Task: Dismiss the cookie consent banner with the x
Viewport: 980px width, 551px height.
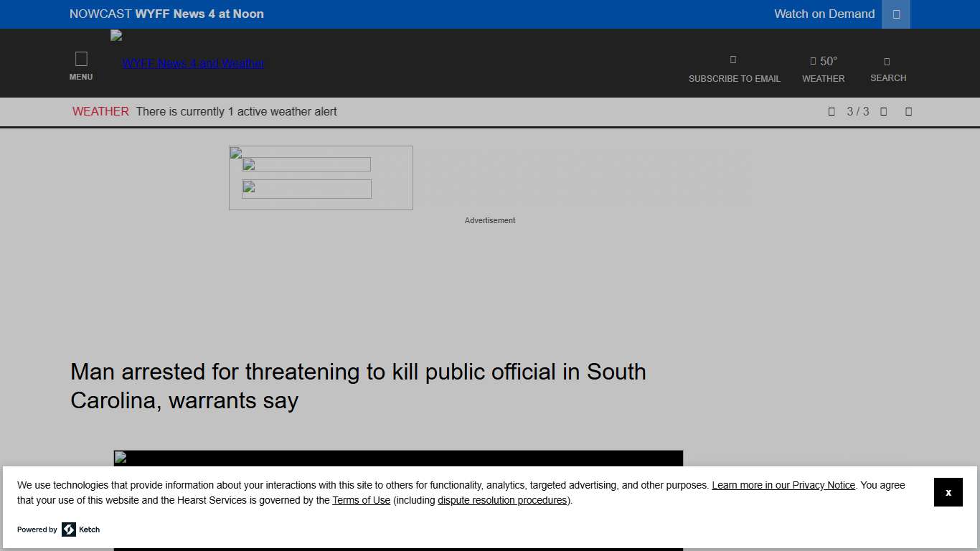Action: 948,492
